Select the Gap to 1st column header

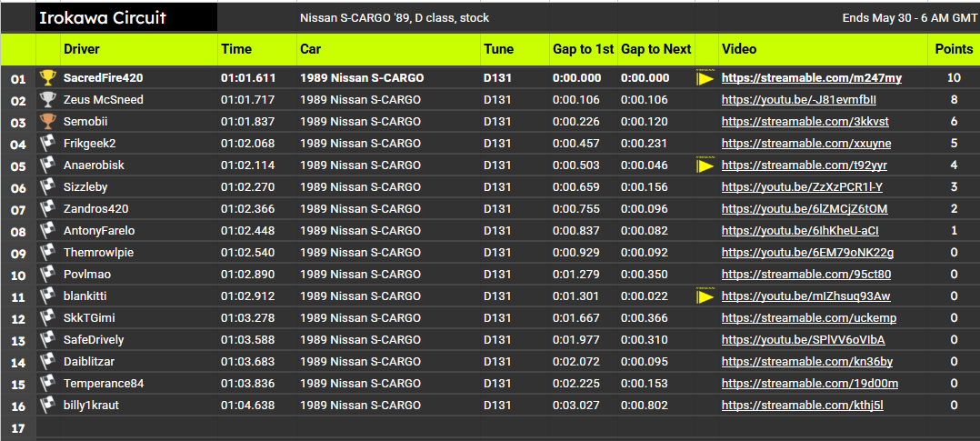pos(583,49)
